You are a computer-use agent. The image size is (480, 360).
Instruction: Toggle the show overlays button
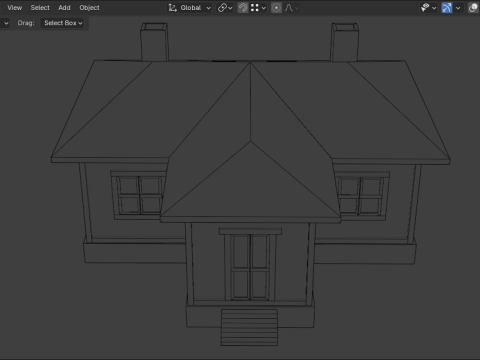(473, 8)
